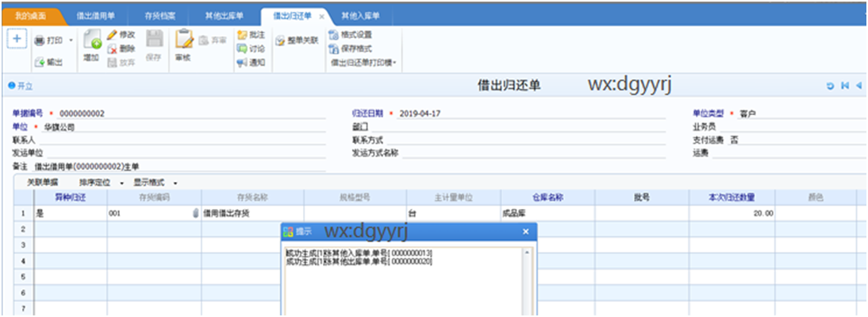Switch to the 借出借用单 tab

coord(96,16)
